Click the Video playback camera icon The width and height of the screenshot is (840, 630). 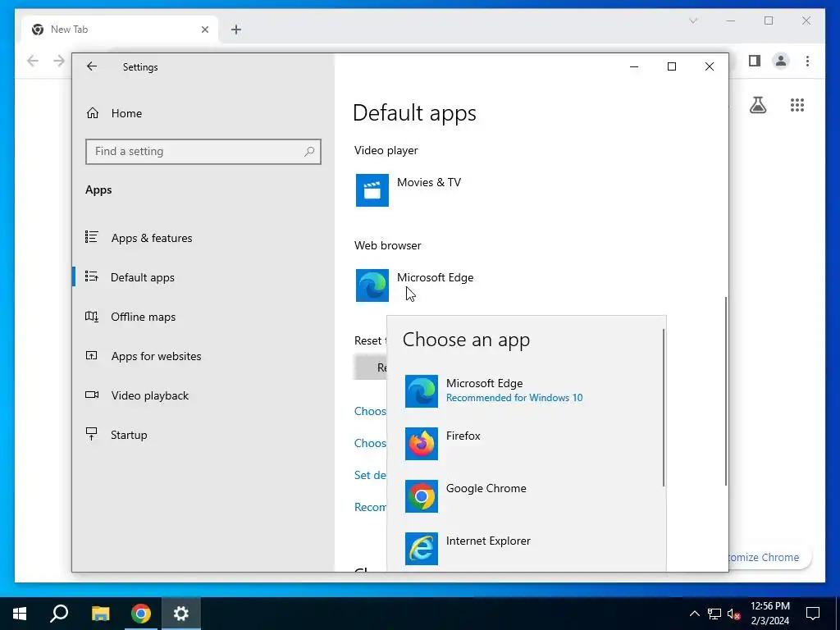[x=92, y=395]
